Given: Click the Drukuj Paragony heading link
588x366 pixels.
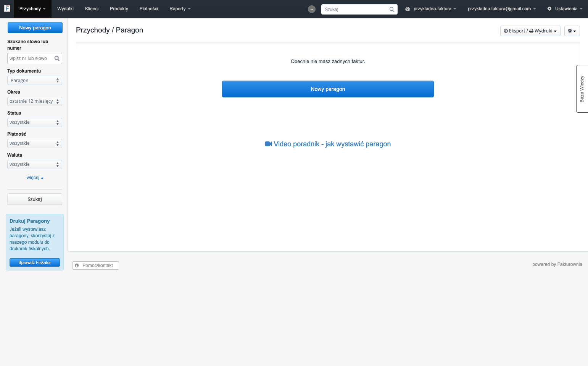Looking at the screenshot, I should tap(30, 221).
